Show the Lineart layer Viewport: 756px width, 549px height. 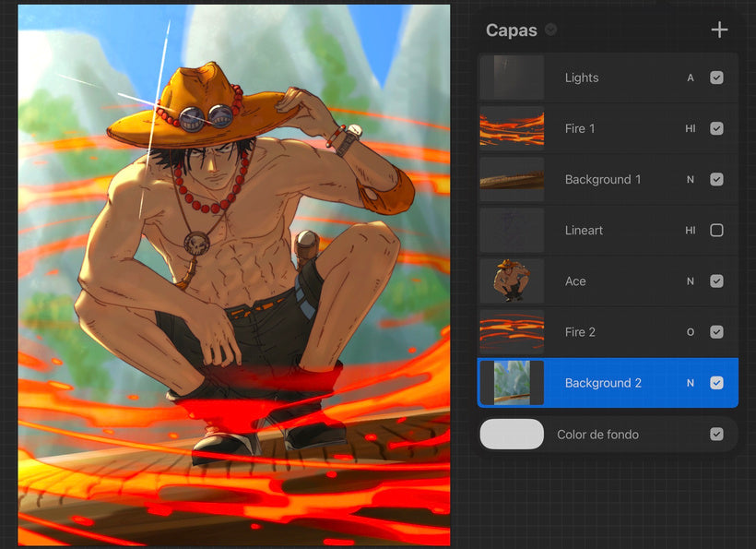pyautogui.click(x=716, y=230)
